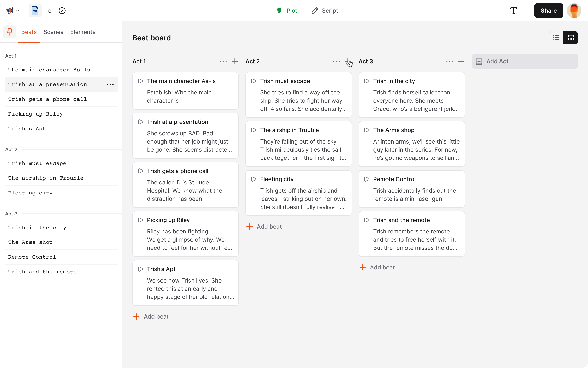Add a beat via Act 1 plus icon
588x368 pixels.
234,61
